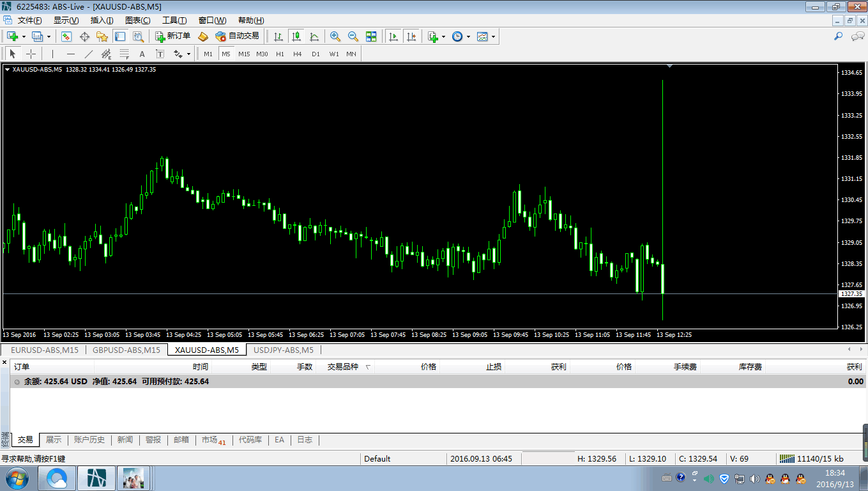Show the Market Watch window
Screen dimensions: 868x491
coord(66,36)
